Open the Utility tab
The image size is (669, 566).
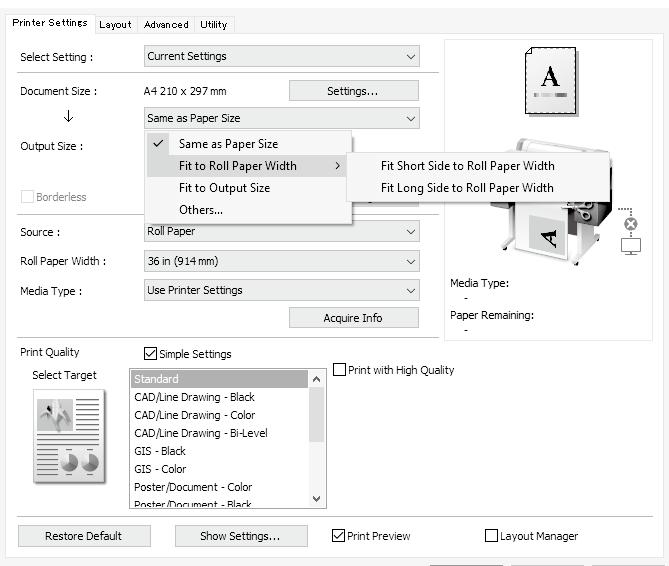pos(214,25)
